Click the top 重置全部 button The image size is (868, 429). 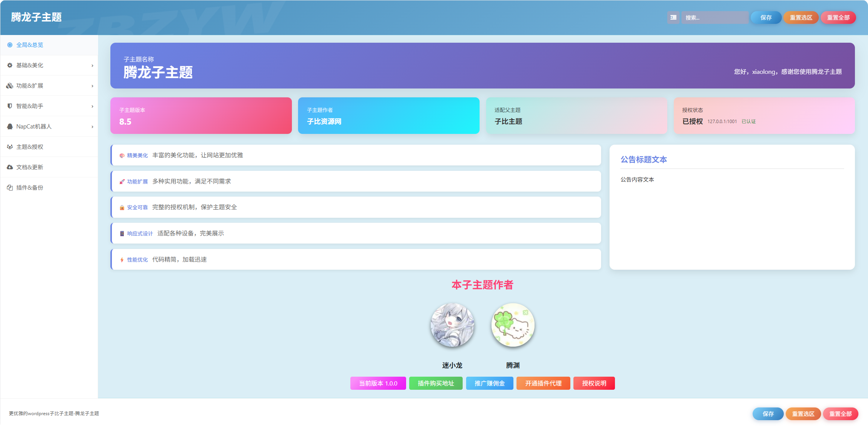click(838, 18)
